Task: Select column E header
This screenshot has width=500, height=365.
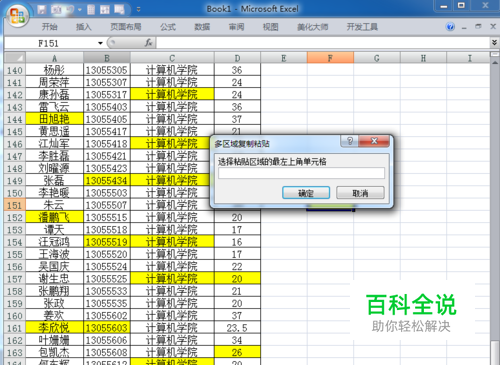Action: point(284,58)
